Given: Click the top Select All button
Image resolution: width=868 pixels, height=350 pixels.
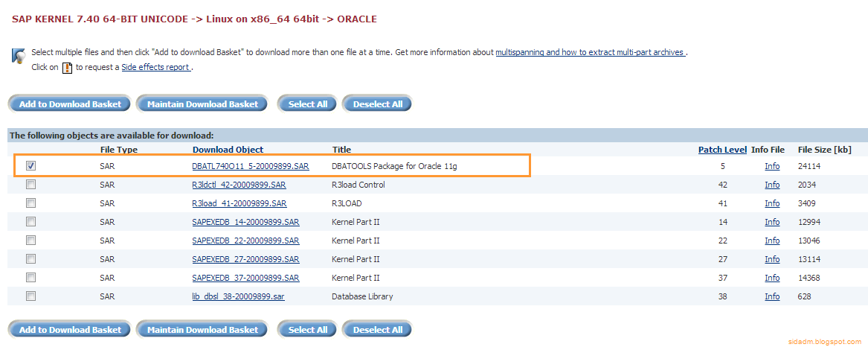Looking at the screenshot, I should (308, 104).
